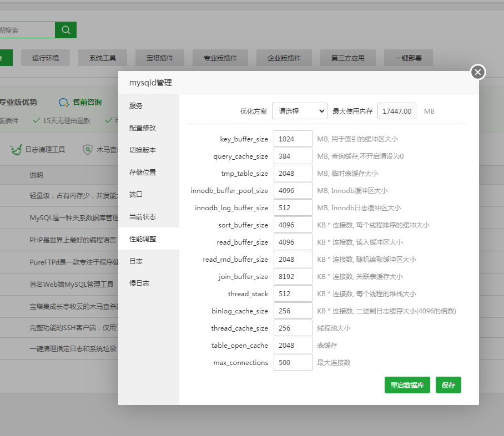
Task: Click the 木马查杀 shield icon
Action: pyautogui.click(x=88, y=150)
